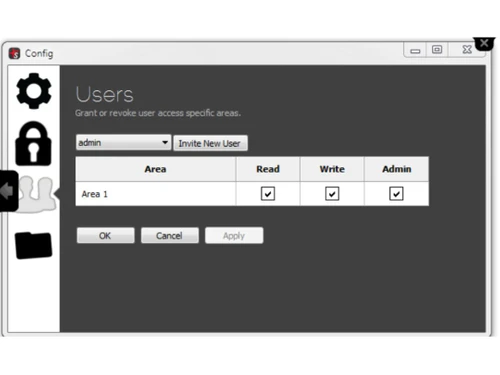Confirm changes with OK button

106,235
